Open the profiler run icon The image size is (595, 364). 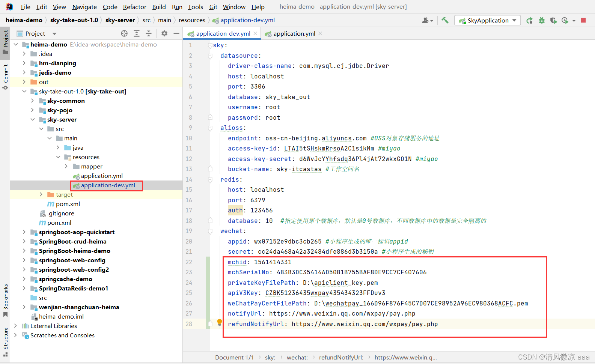[x=565, y=20]
